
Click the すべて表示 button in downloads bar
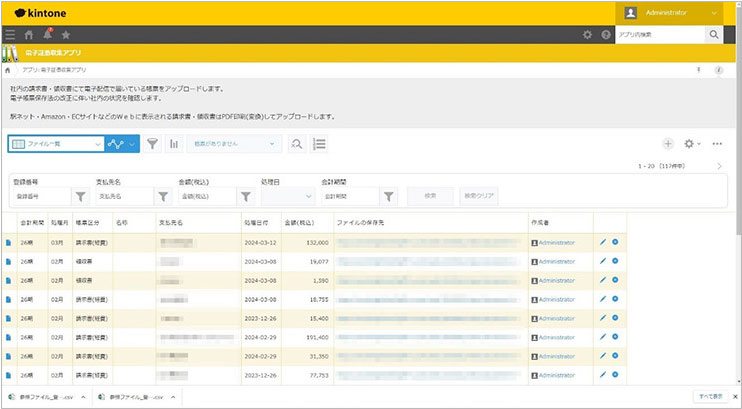[713, 397]
